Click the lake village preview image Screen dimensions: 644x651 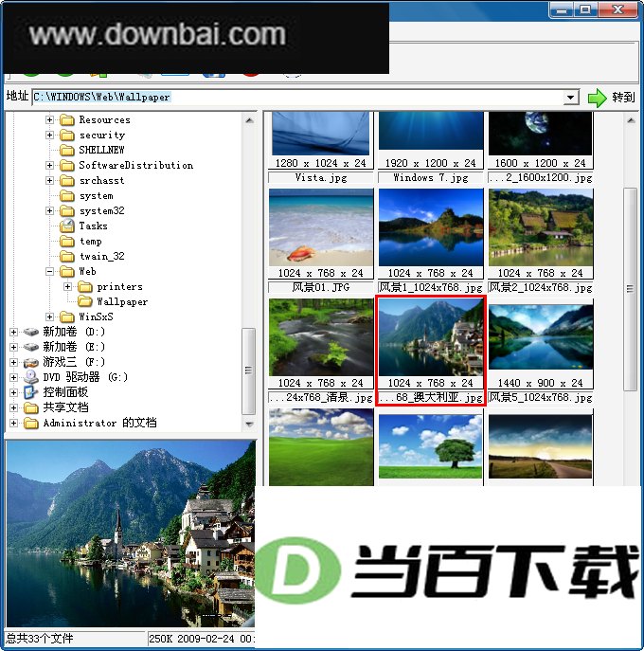coord(131,533)
